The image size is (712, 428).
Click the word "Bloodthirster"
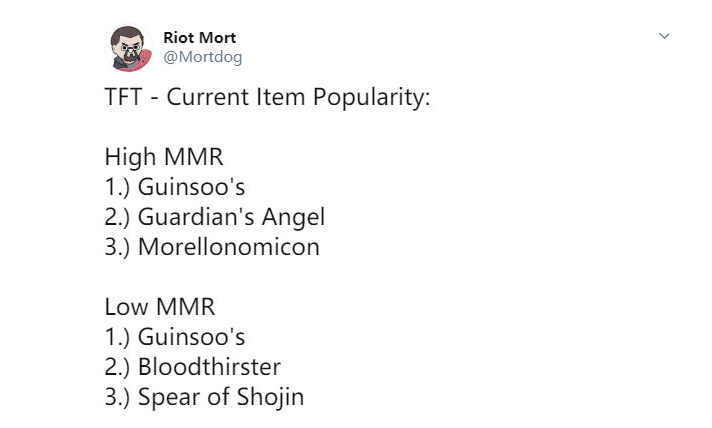click(209, 365)
